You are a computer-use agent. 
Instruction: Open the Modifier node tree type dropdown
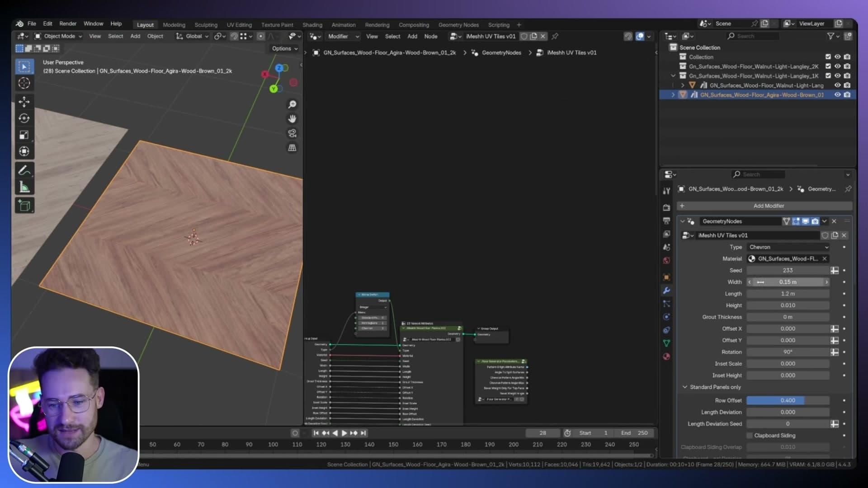343,36
